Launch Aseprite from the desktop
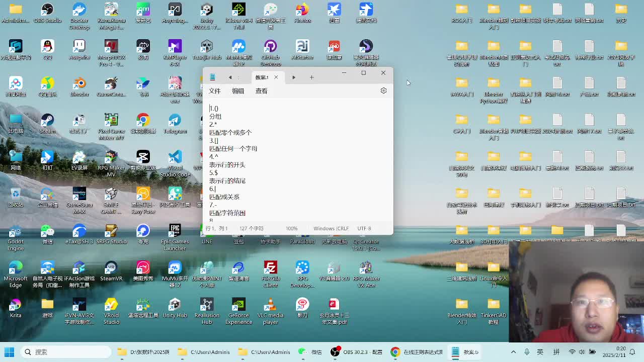 click(x=79, y=50)
